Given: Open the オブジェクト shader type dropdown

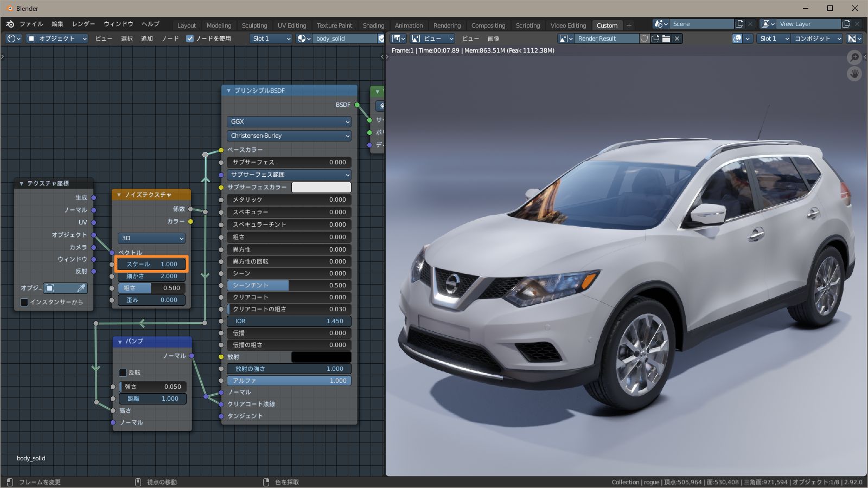Looking at the screenshot, I should pos(57,38).
